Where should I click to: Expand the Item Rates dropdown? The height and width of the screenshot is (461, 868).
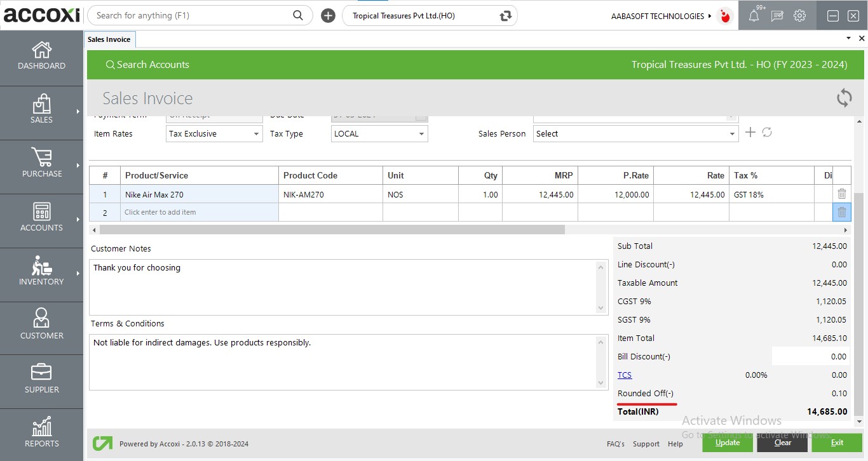[256, 134]
